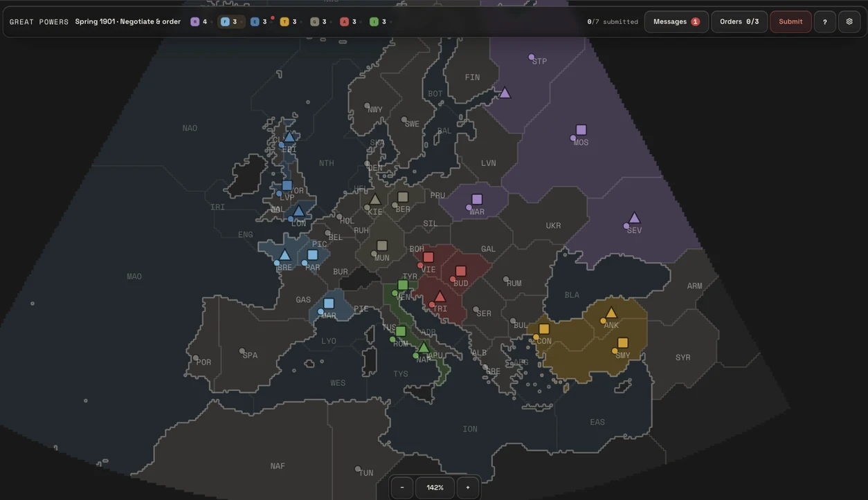Select the purple army at MOS

(581, 130)
